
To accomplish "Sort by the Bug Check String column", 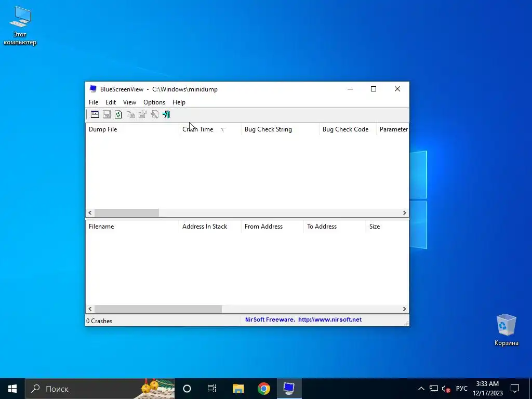I will pyautogui.click(x=280, y=129).
